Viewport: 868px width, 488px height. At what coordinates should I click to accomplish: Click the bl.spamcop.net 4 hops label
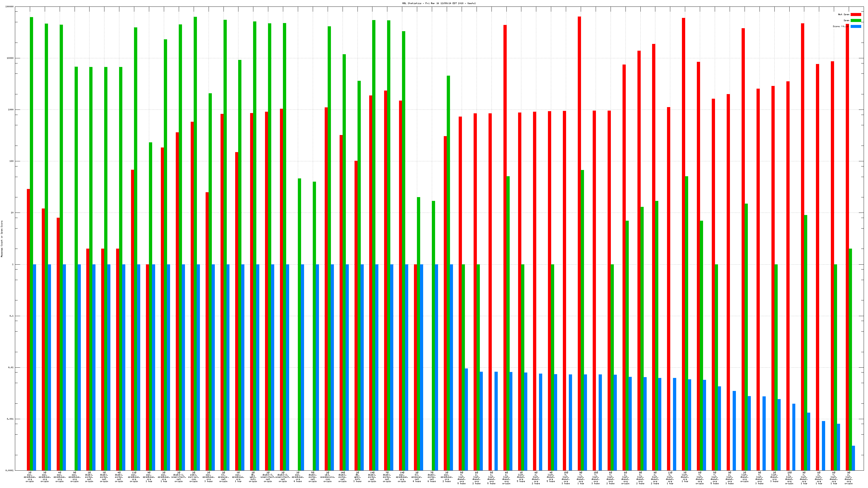point(417,477)
